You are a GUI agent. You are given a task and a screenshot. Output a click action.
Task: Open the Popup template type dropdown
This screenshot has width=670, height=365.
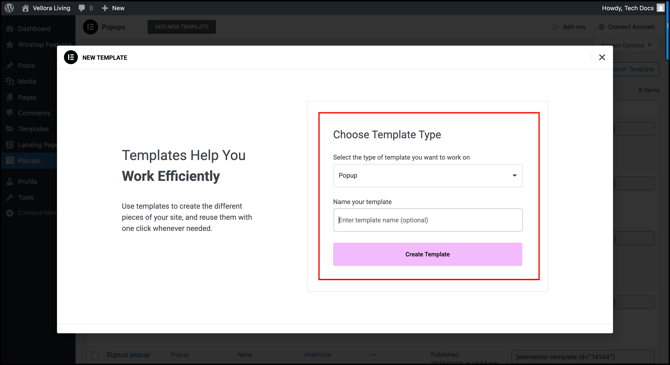point(427,176)
